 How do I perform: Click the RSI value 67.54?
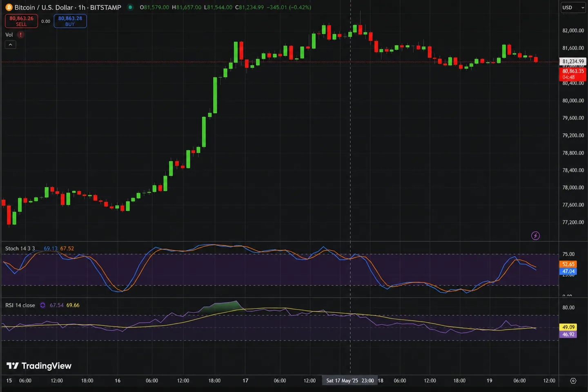pyautogui.click(x=57, y=305)
